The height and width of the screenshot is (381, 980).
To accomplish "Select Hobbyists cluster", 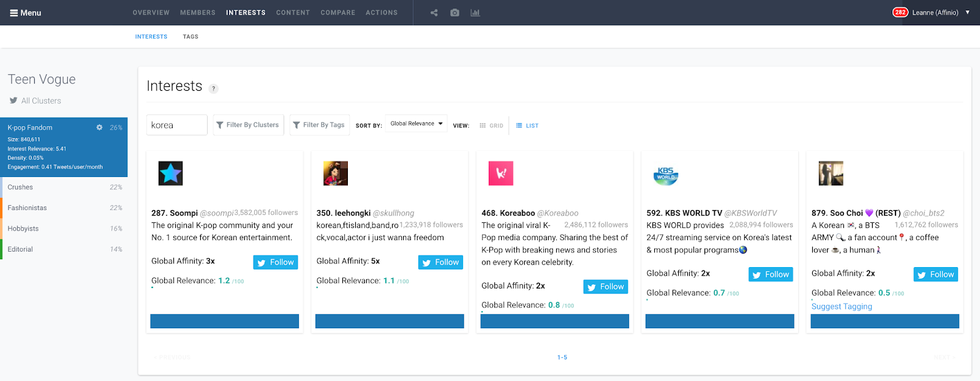I will point(64,228).
